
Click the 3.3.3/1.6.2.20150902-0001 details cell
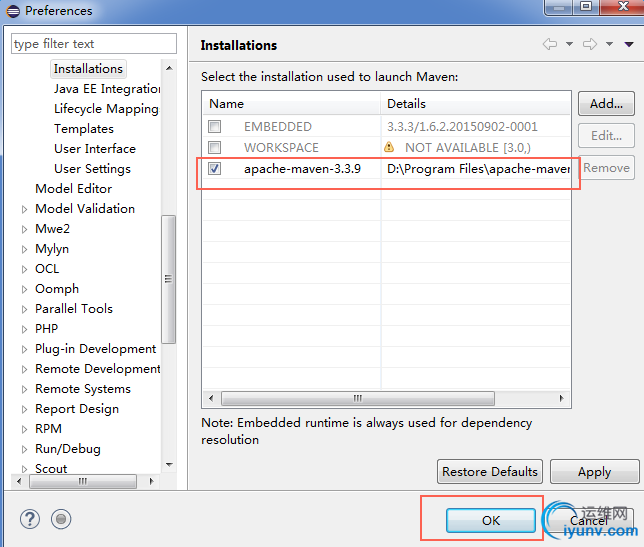462,126
